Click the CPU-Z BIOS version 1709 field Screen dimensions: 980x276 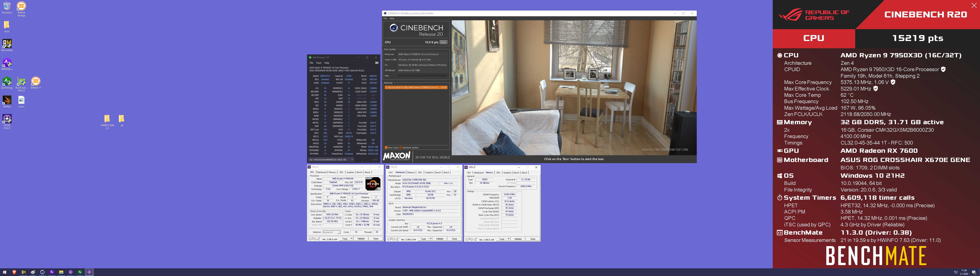[x=430, y=211]
